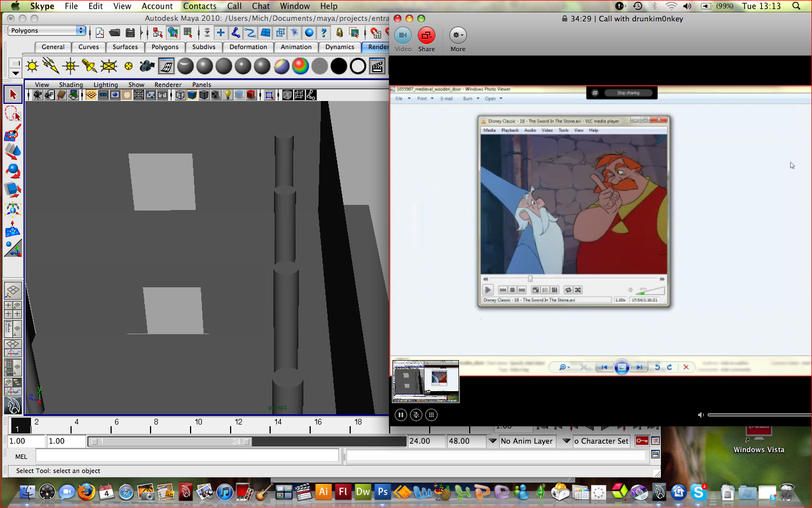This screenshot has width=812, height=508.
Task: Mute microphone in the Skype call
Action: tap(416, 415)
